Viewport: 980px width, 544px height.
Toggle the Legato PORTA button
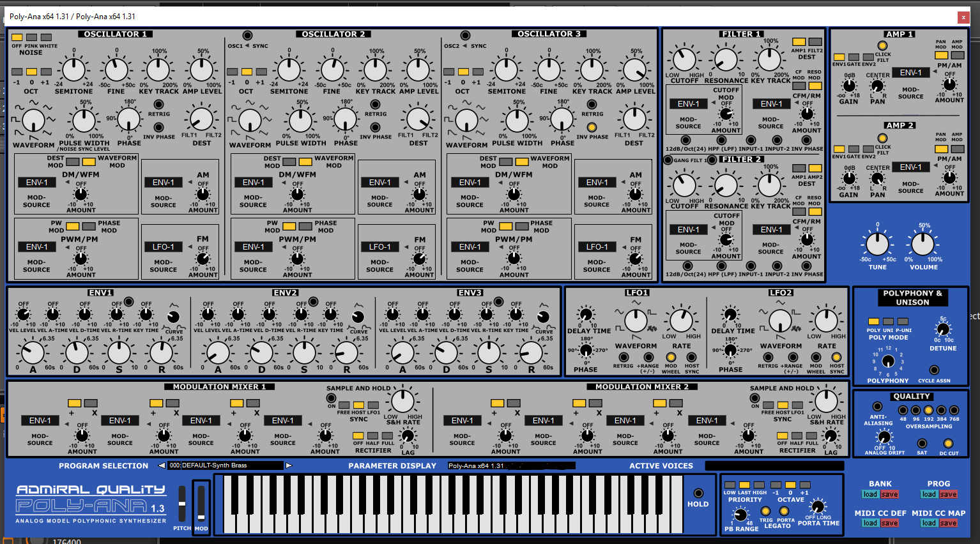[x=785, y=512]
